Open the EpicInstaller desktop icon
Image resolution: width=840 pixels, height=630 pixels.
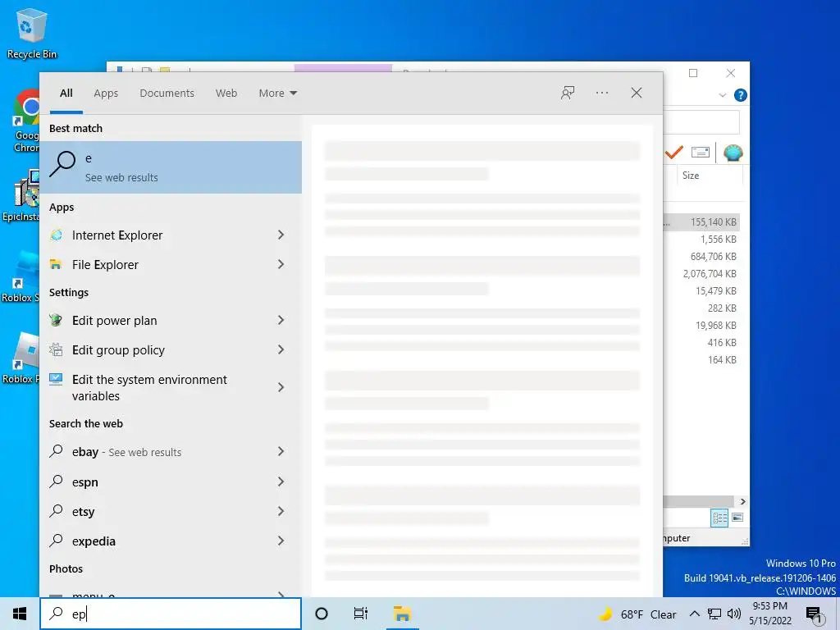21,195
